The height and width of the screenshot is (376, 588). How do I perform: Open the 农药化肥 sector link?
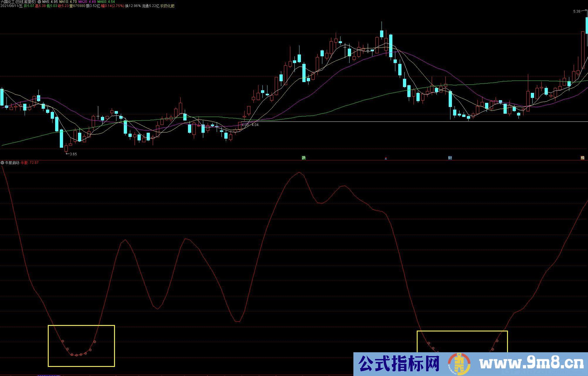point(167,6)
